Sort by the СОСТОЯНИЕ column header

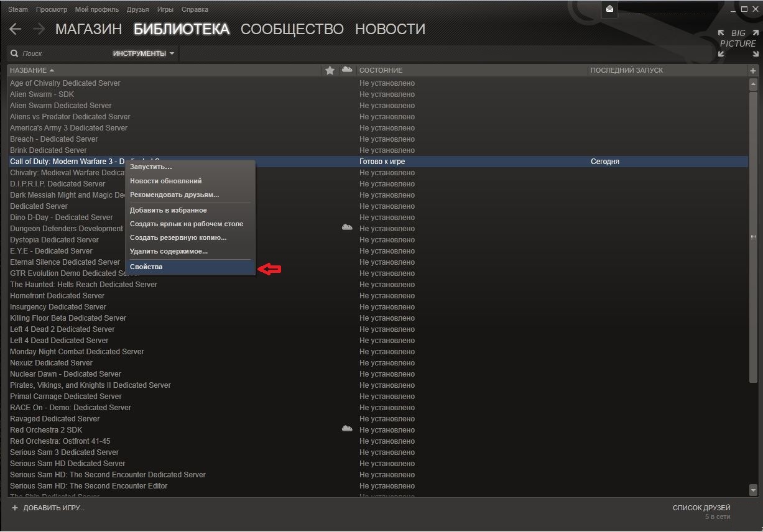coord(381,70)
